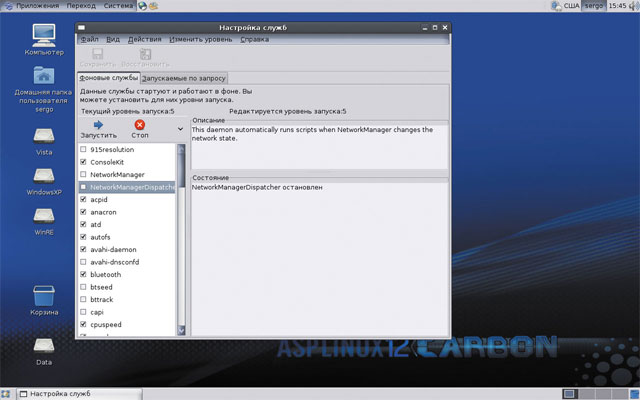Click the NetworkManagerDispatcher остановлен status text
Image resolution: width=640 pixels, height=400 pixels.
point(257,187)
